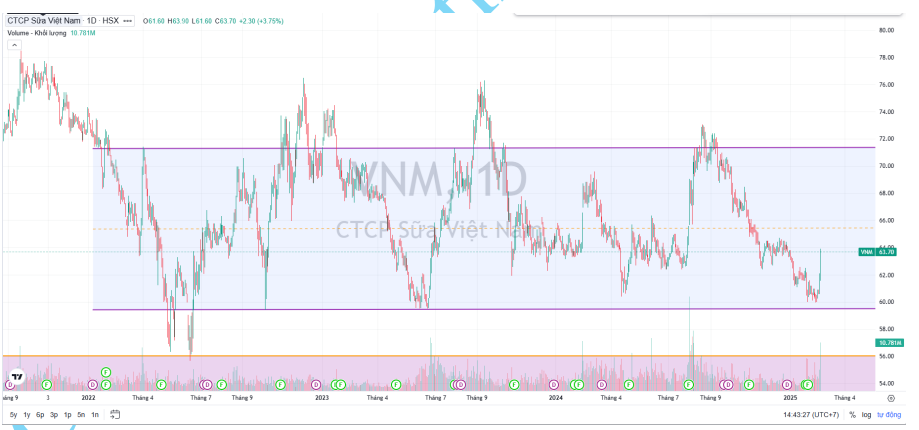Click the low value L61.60
The width and height of the screenshot is (919, 430).
pos(201,21)
